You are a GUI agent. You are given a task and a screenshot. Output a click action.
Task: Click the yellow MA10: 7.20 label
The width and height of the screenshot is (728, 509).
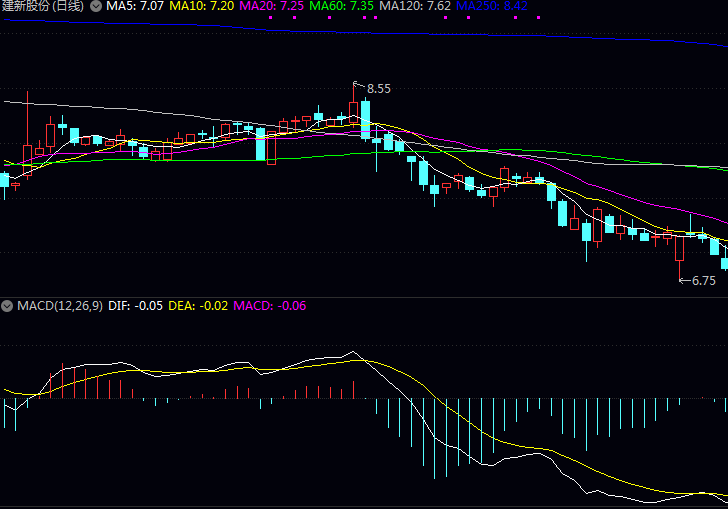click(201, 6)
